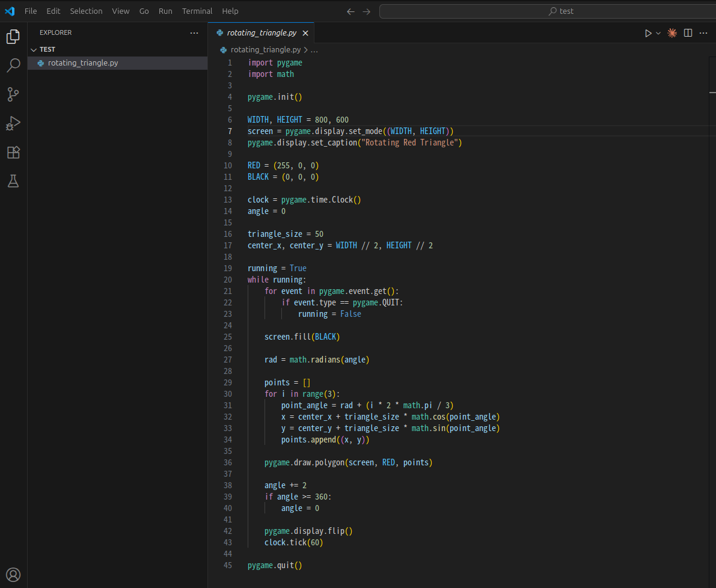716x588 pixels.
Task: Click the VS Code logo icon
Action: [10, 11]
